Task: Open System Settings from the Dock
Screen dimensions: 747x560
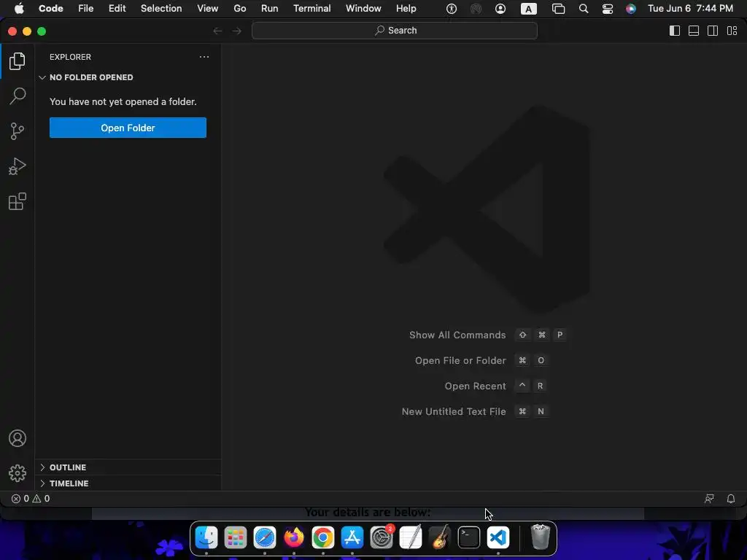Action: (382, 537)
